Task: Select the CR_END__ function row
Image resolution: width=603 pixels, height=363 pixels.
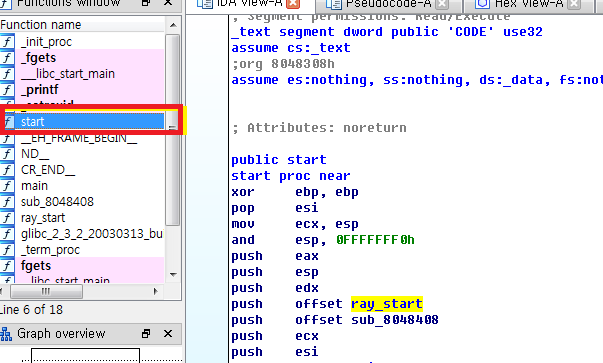Action: pos(82,170)
